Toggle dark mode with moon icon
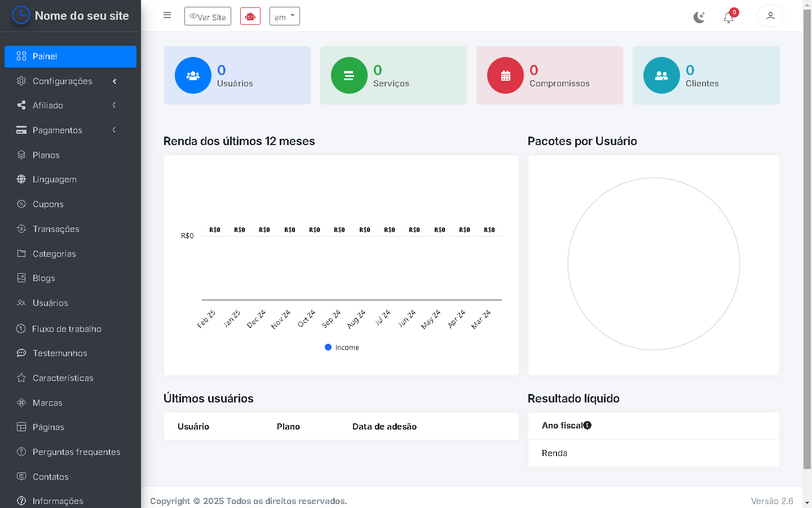Image resolution: width=812 pixels, height=508 pixels. tap(699, 17)
